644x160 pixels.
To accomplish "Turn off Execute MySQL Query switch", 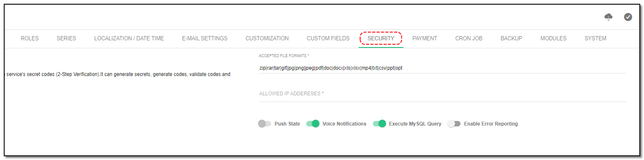I will [x=380, y=124].
